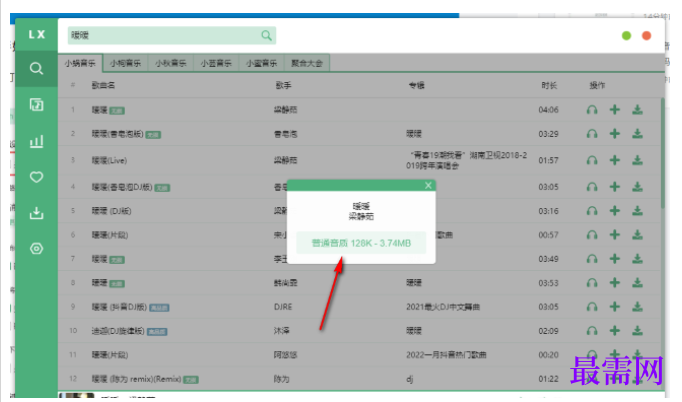Play row 7 song lasting 03:49
The image size is (682, 402).
pyautogui.click(x=592, y=259)
